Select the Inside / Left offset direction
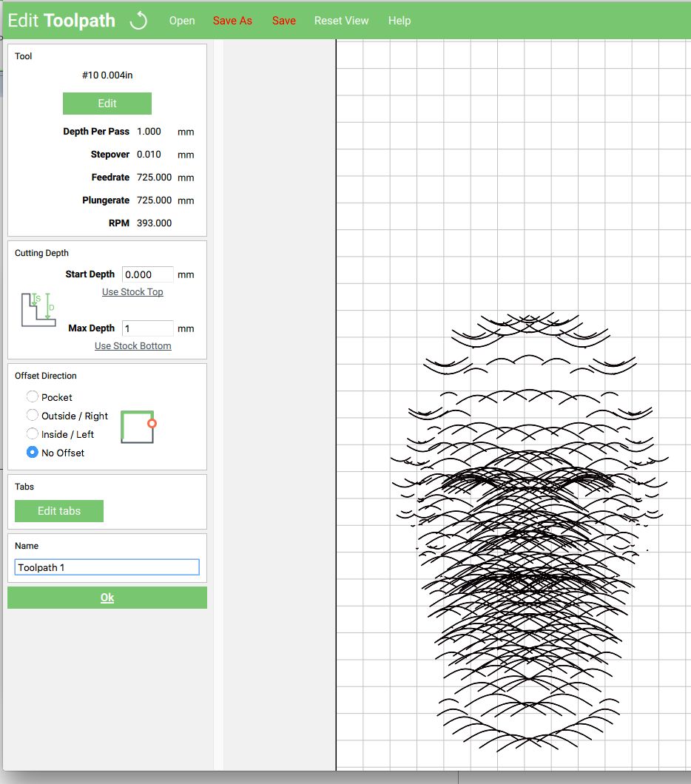This screenshot has width=691, height=784. tap(32, 434)
